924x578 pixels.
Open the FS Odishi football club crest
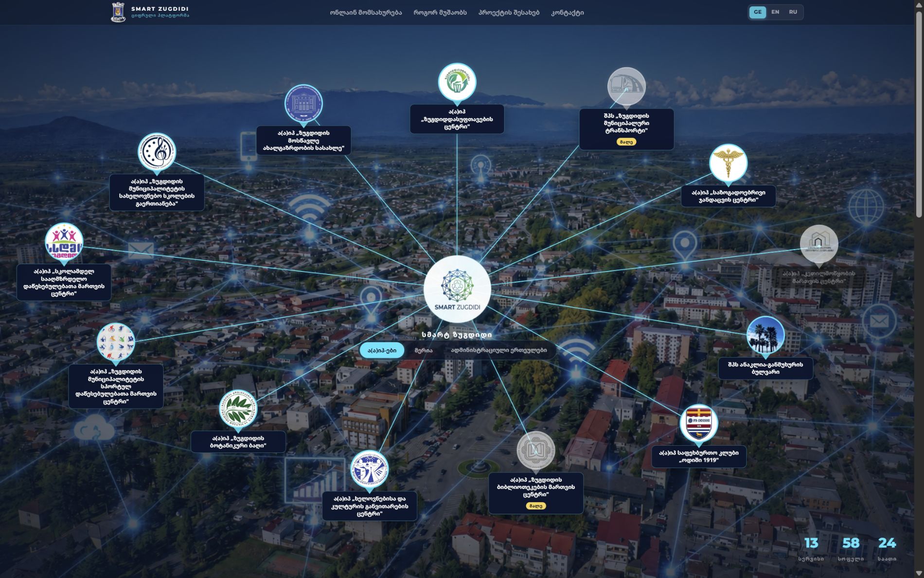699,423
